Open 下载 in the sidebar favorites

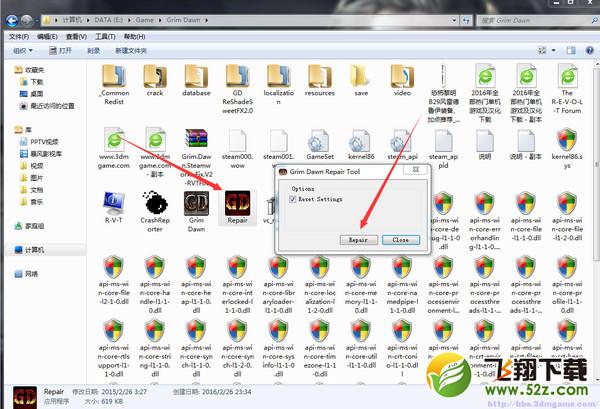pos(31,82)
